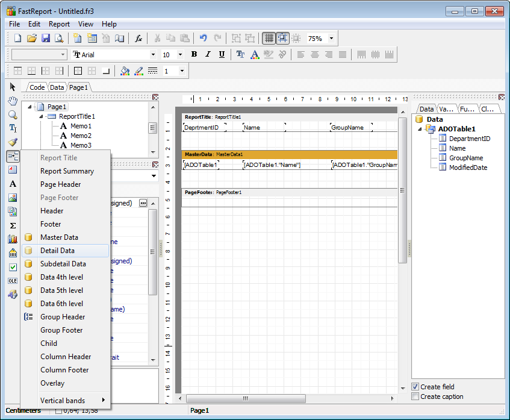This screenshot has width=510, height=420.
Task: Select the MasterData1 band header
Action: pyautogui.click(x=290, y=154)
